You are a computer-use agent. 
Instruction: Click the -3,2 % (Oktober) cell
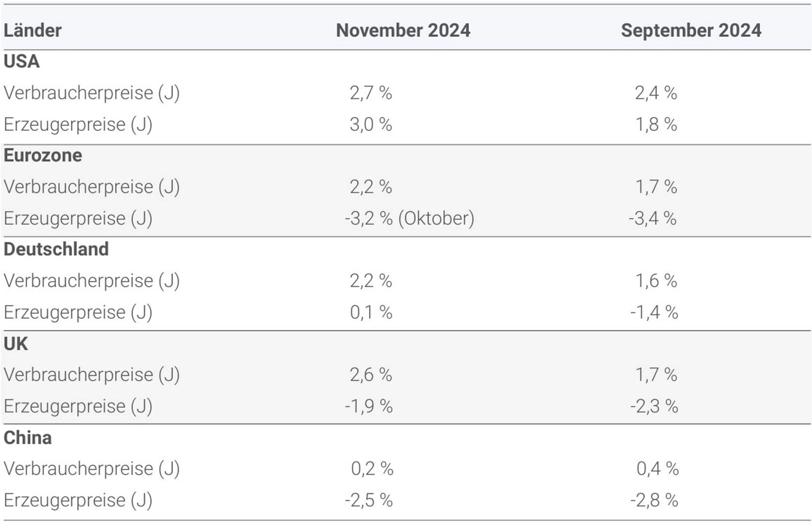point(409,218)
